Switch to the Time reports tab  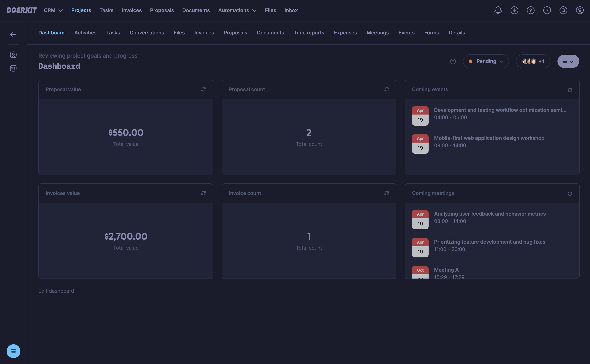(x=309, y=33)
